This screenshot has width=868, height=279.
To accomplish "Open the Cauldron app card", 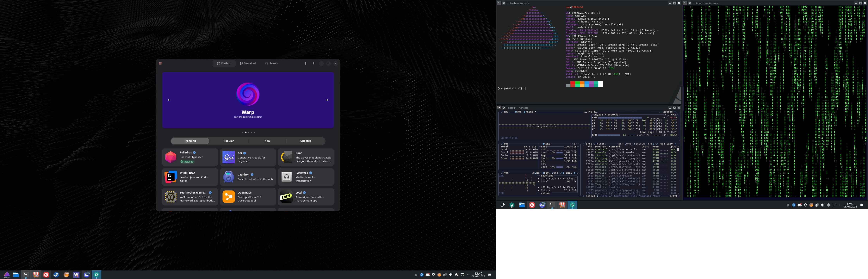I will [248, 177].
